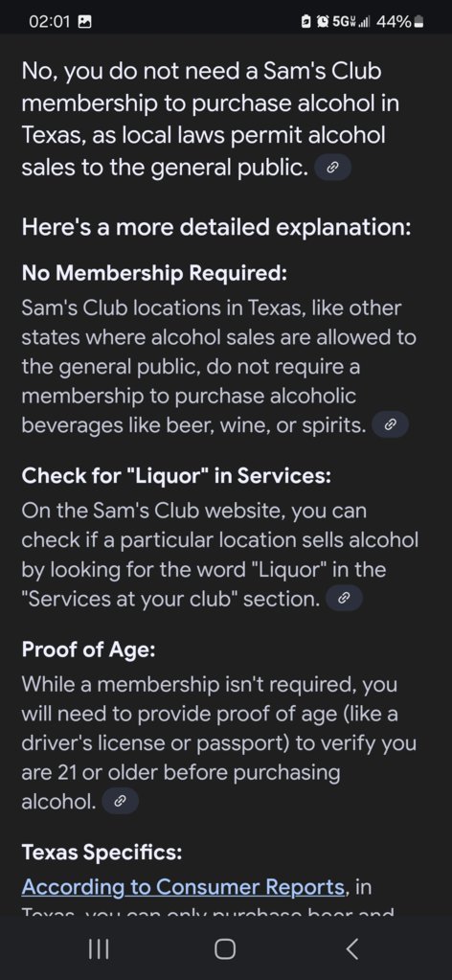Tap the battery indicator in status bar

coord(419,22)
